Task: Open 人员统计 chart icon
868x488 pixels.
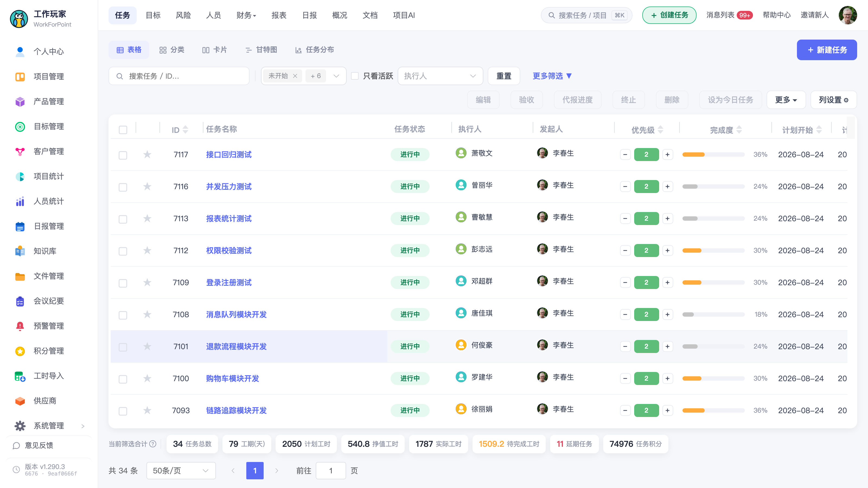Action: (20, 201)
